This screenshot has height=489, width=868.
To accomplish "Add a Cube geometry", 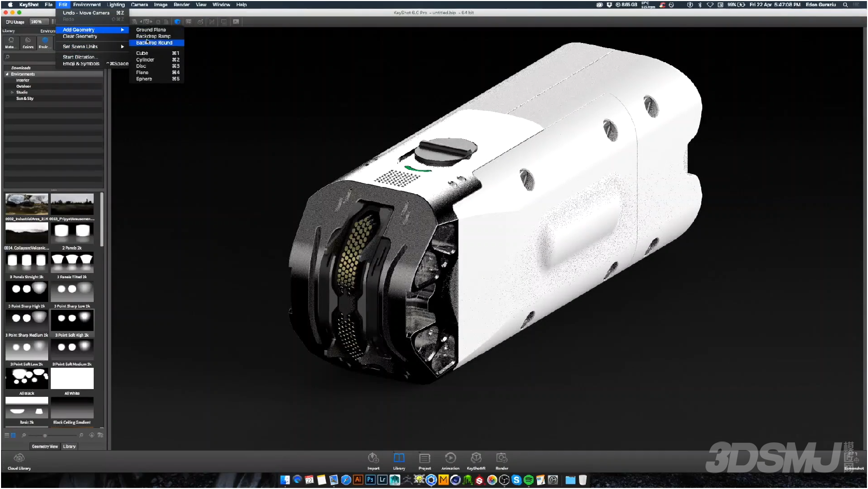I will (156, 53).
